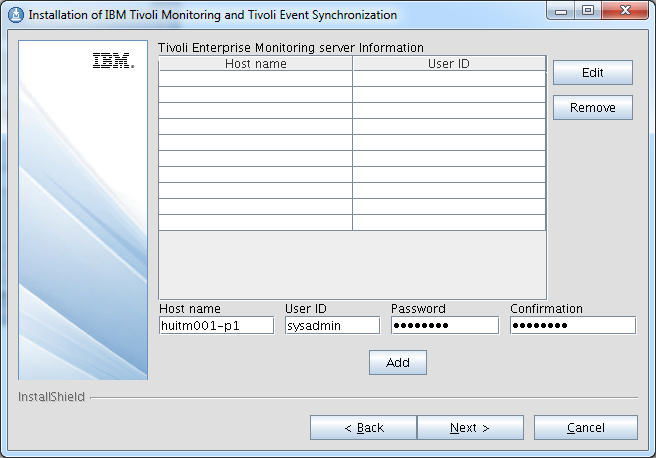Click the installer icon in title bar
Viewport: 656px width, 458px height.
click(x=16, y=15)
